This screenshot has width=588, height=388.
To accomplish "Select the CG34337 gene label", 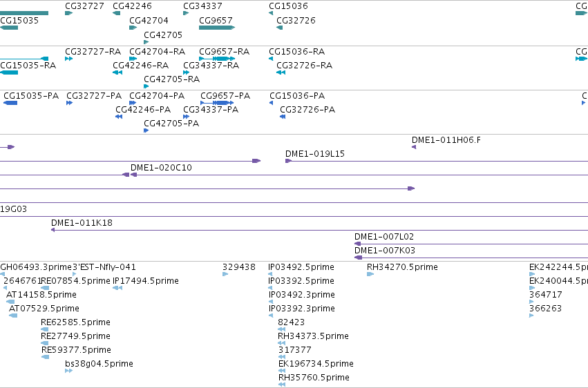I will 202,6.
